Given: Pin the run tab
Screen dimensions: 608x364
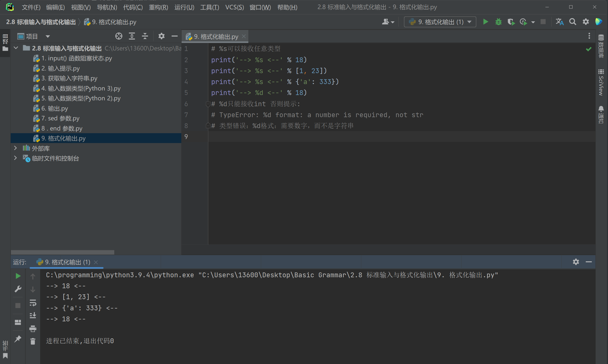Looking at the screenshot, I should click(18, 339).
